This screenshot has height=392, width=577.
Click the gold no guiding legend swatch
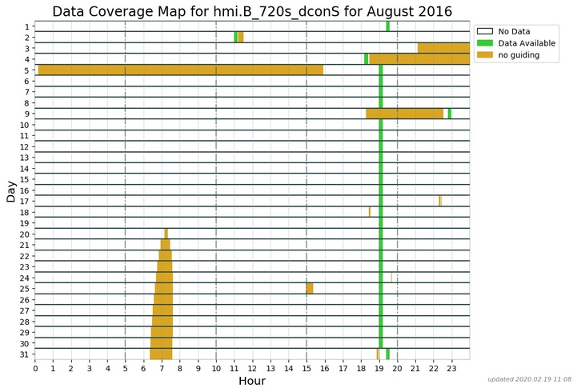pos(486,55)
